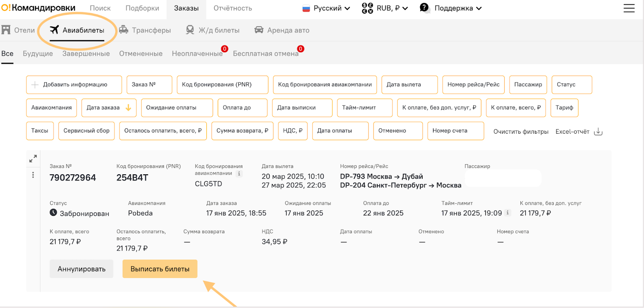
Task: Open the Бесплатная отмена tab
Action: 266,54
